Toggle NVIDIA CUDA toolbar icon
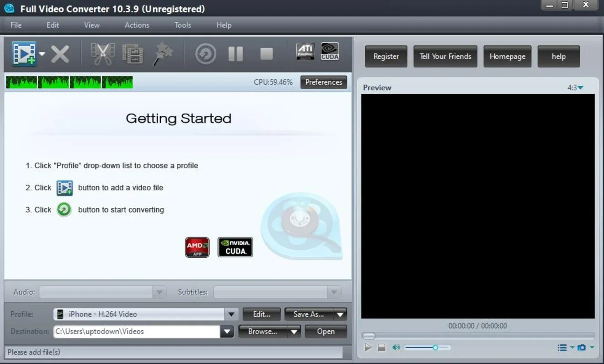 pyautogui.click(x=330, y=51)
